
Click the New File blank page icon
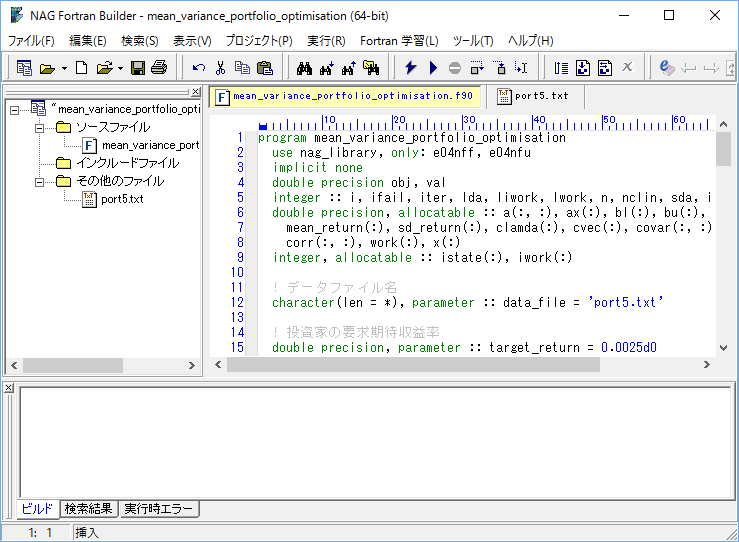click(82, 68)
